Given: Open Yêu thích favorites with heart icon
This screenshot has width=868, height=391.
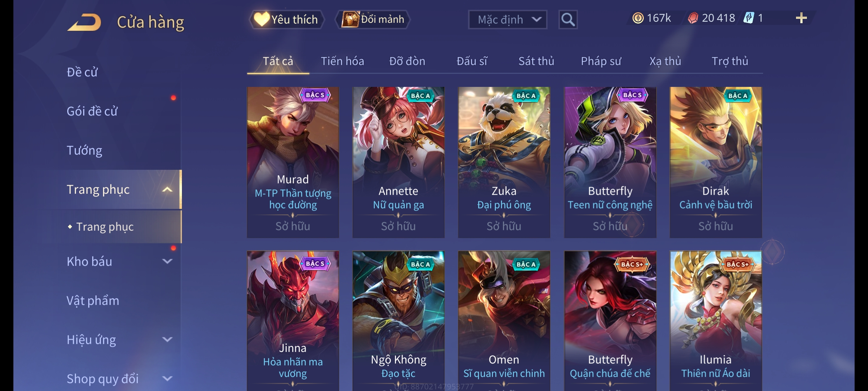Looking at the screenshot, I should point(286,20).
